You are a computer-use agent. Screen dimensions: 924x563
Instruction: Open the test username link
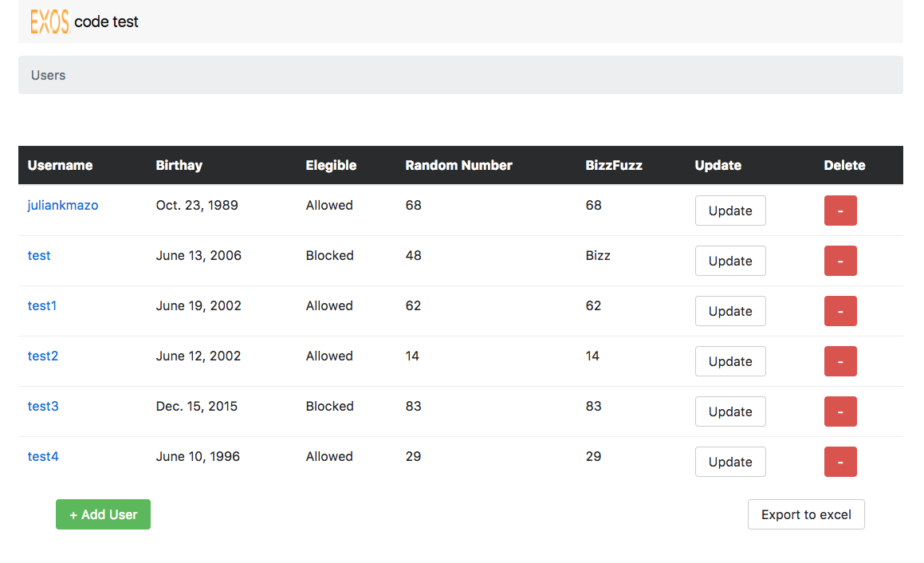pyautogui.click(x=39, y=255)
